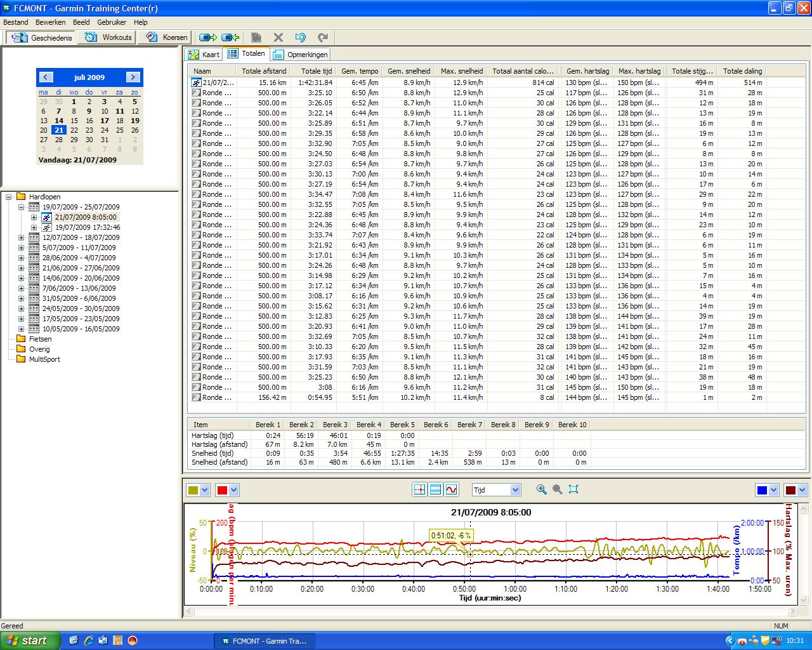Click the Bereik 5 column header

click(x=402, y=425)
